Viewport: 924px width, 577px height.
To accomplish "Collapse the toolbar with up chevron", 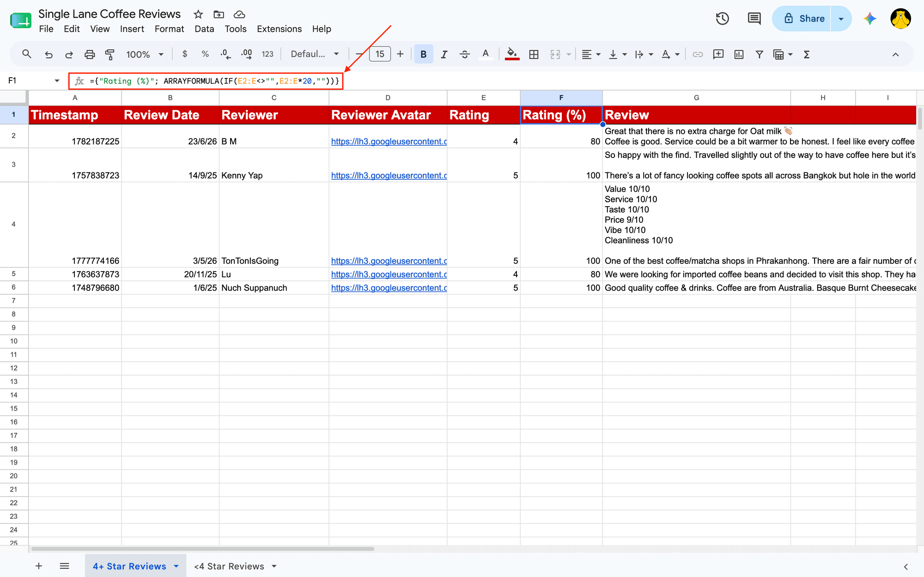I will [895, 55].
